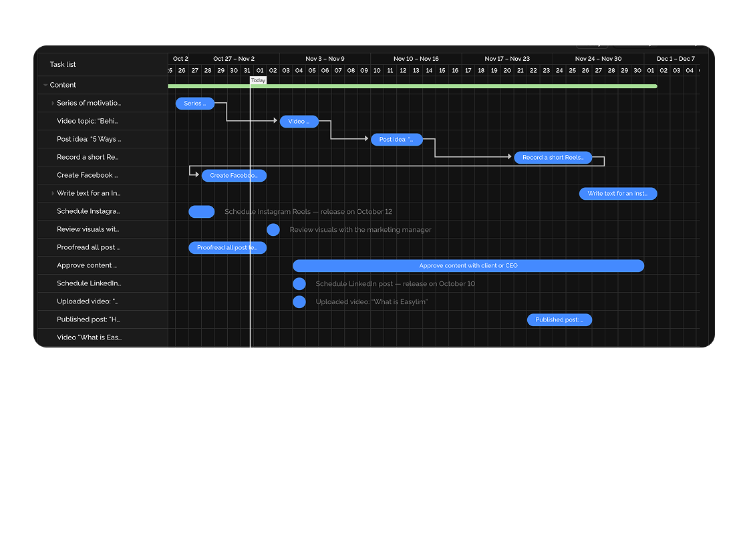Select the "Series ..." task bar

pyautogui.click(x=194, y=103)
